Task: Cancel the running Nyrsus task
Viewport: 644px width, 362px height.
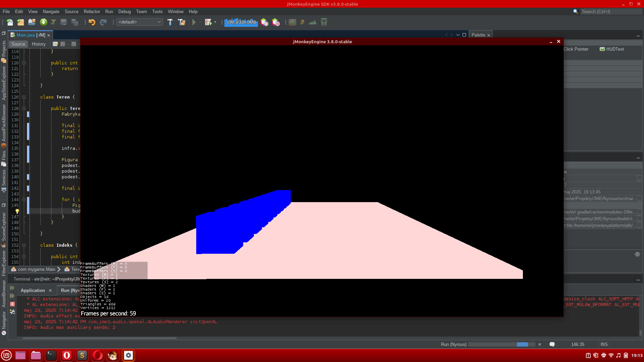Action: coord(540,344)
